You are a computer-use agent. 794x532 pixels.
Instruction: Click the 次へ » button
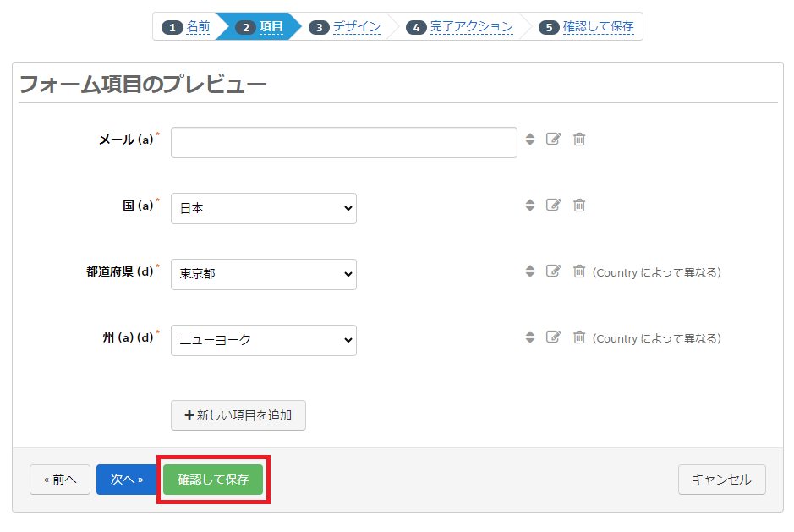(127, 480)
